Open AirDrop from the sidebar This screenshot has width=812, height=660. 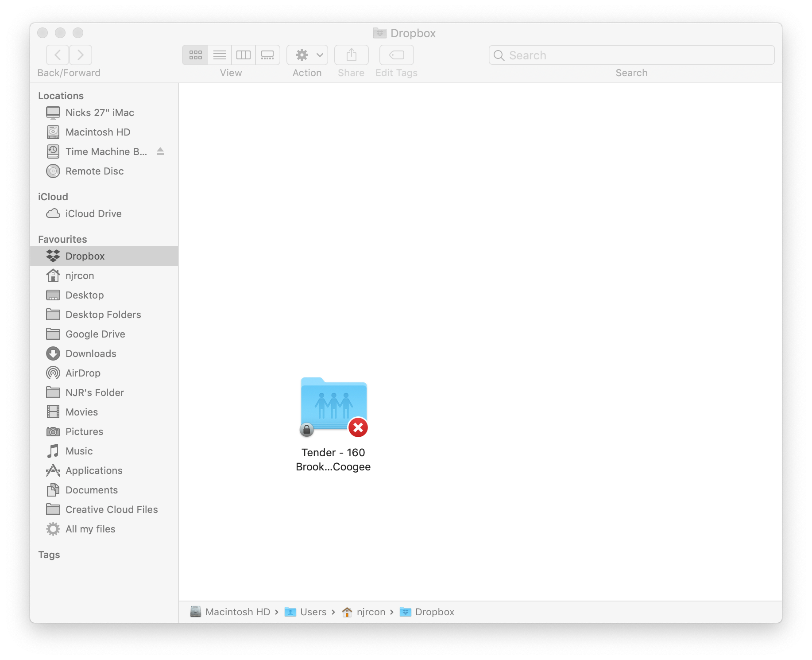coord(82,373)
